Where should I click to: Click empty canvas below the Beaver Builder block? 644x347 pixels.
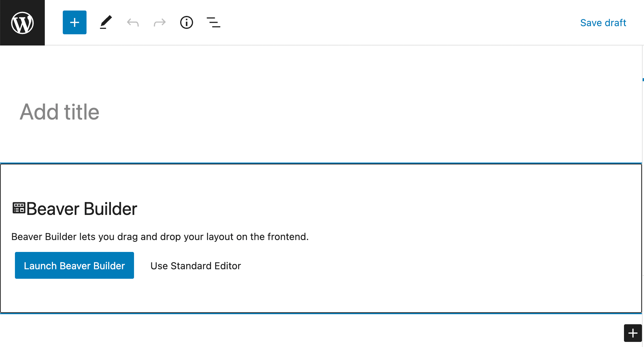point(305,331)
